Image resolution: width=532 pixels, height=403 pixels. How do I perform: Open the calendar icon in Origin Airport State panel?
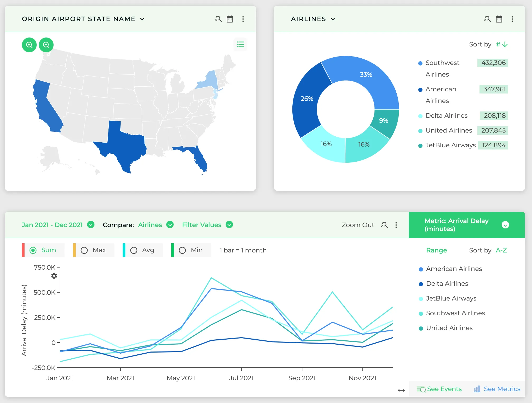click(x=230, y=19)
